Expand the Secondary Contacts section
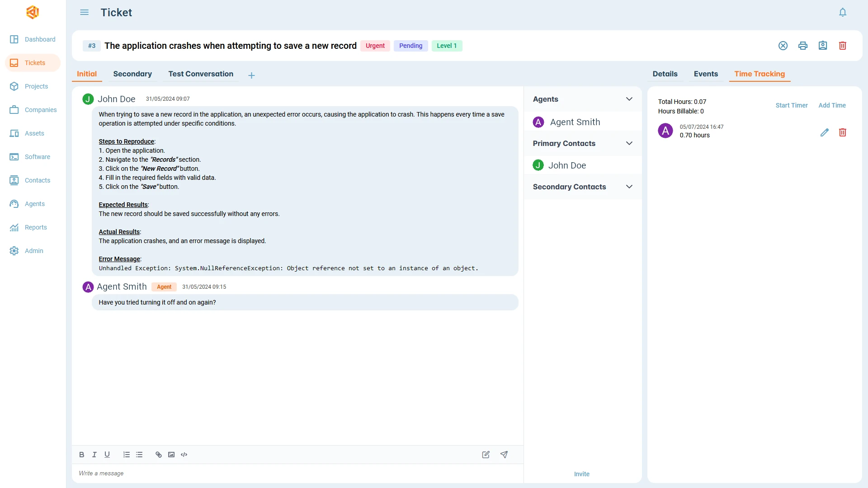This screenshot has width=868, height=488. pos(629,187)
